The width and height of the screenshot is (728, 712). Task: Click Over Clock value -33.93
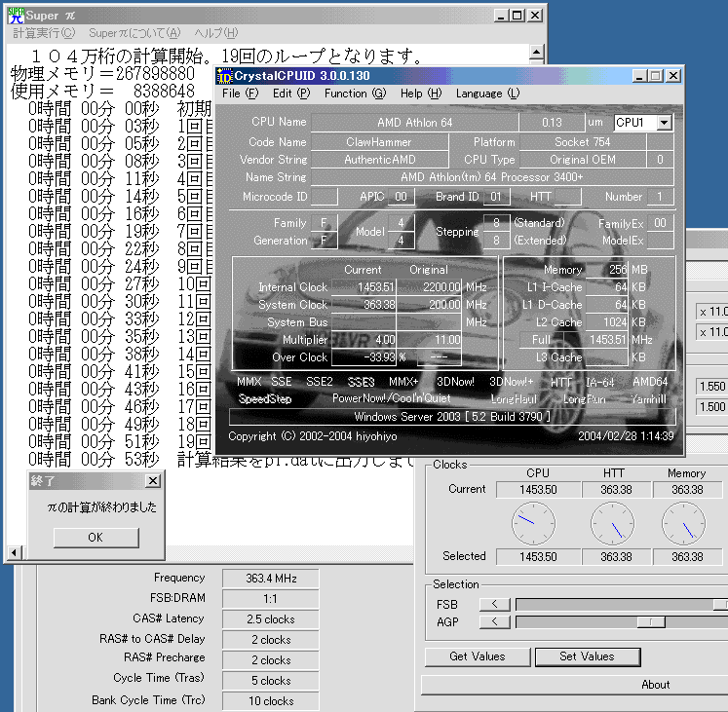coord(364,357)
